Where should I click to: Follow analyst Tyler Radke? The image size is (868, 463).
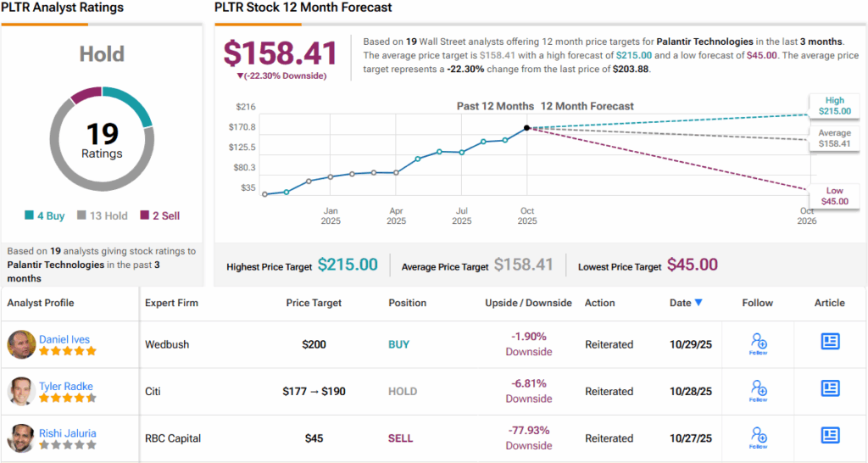tap(759, 390)
